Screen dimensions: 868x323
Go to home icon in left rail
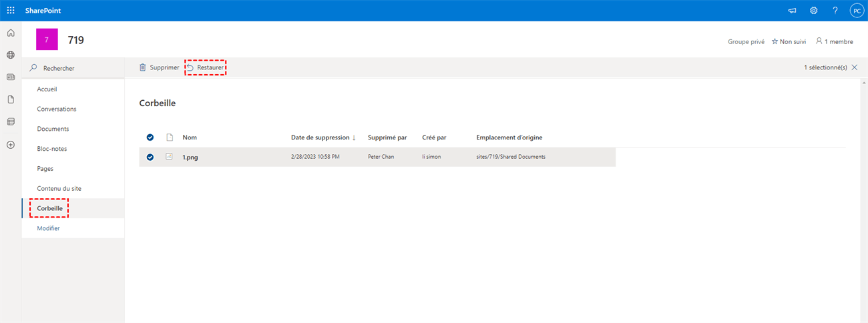point(11,33)
